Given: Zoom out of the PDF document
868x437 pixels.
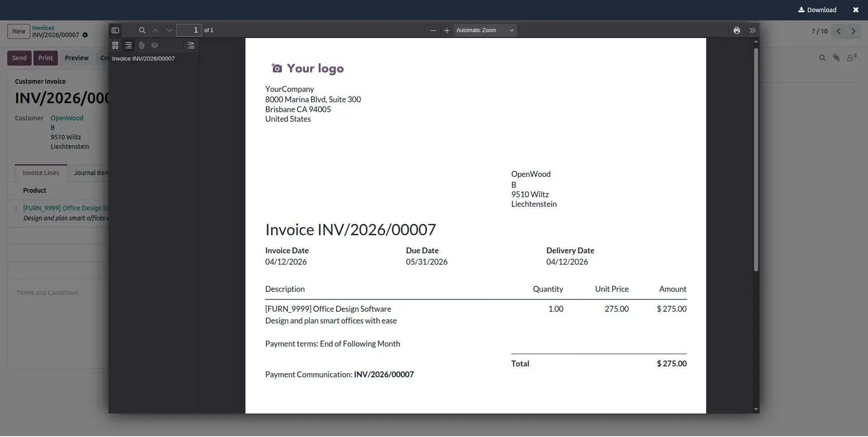Looking at the screenshot, I should click(433, 30).
